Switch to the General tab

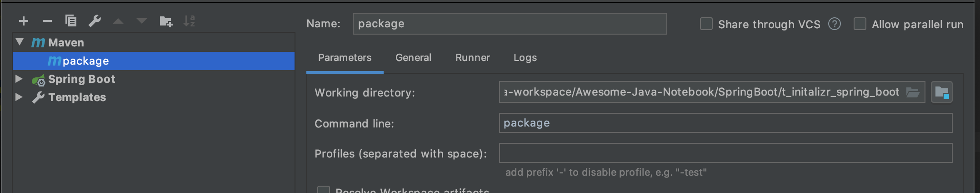click(x=413, y=58)
